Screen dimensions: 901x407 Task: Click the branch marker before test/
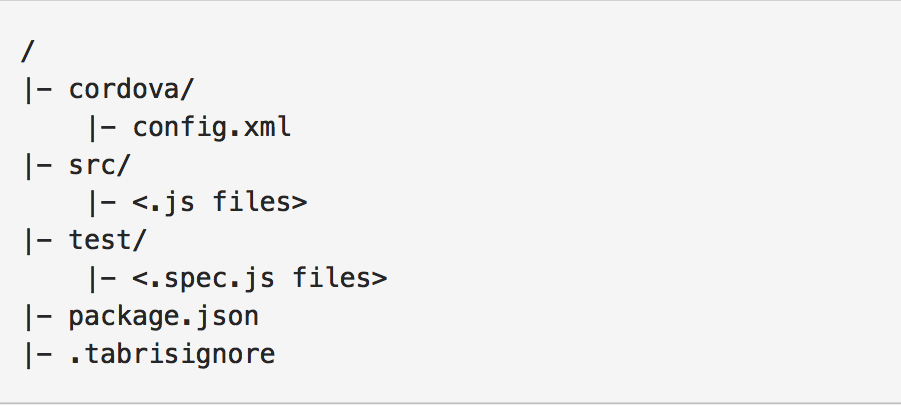tap(38, 241)
